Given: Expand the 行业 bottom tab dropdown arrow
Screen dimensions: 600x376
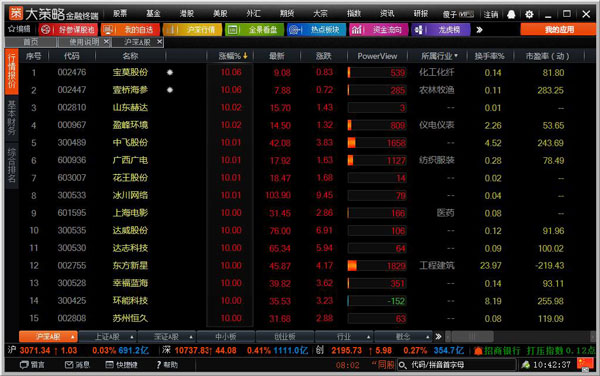Looking at the screenshot, I should tap(368, 337).
